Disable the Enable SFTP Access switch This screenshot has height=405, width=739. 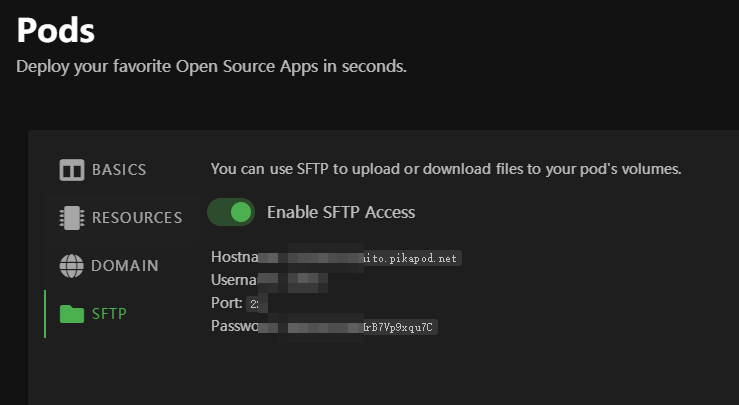(x=231, y=212)
